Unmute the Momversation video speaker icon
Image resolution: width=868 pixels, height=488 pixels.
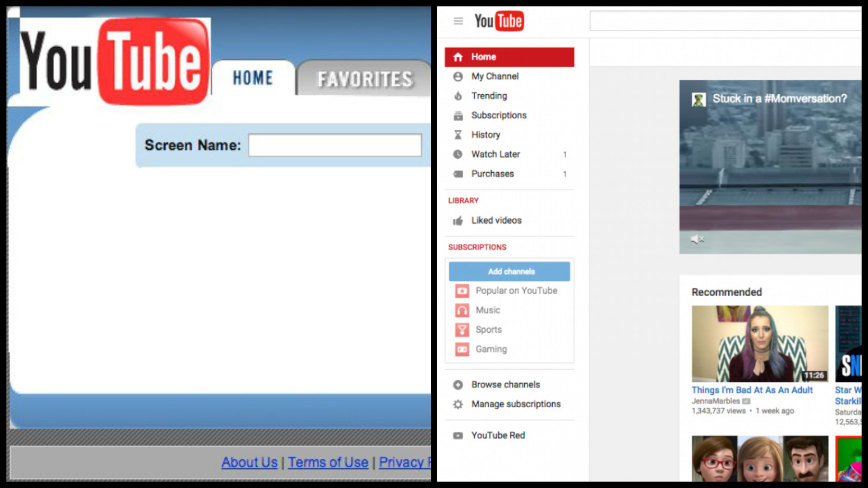pyautogui.click(x=698, y=240)
